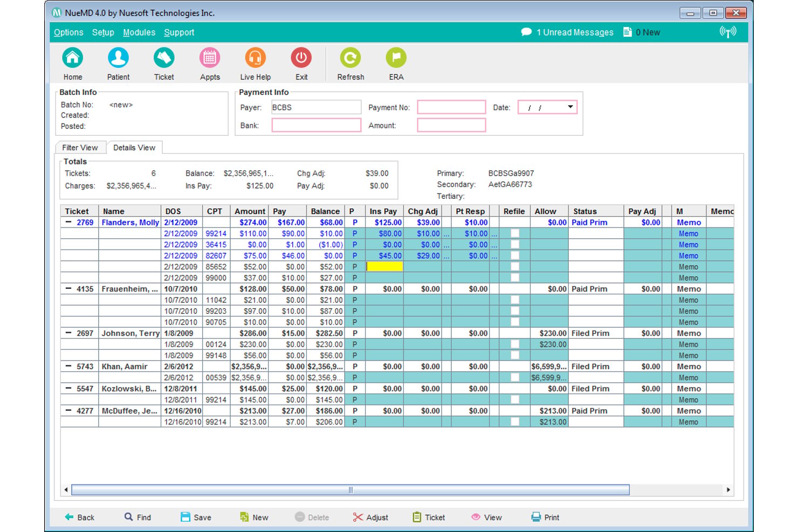Toggle Refile checkbox for CPT 11042
This screenshot has height=532, width=798.
coord(515,300)
